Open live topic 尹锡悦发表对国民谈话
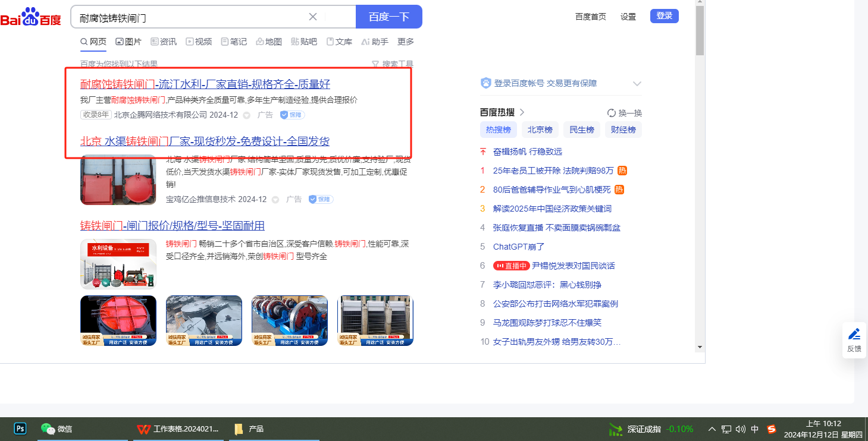The width and height of the screenshot is (868, 441). [574, 266]
